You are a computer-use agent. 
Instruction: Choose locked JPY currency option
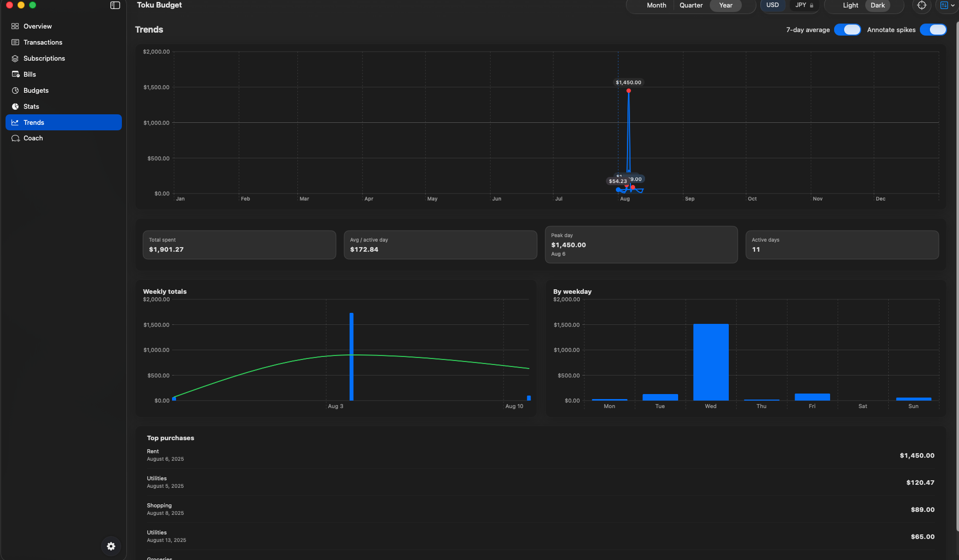coord(804,5)
